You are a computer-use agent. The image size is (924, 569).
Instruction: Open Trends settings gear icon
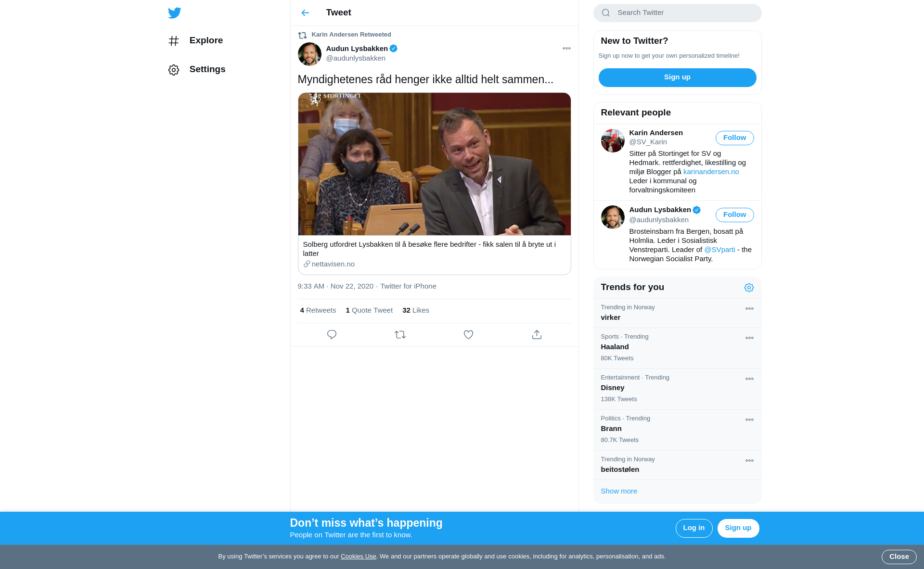(749, 288)
